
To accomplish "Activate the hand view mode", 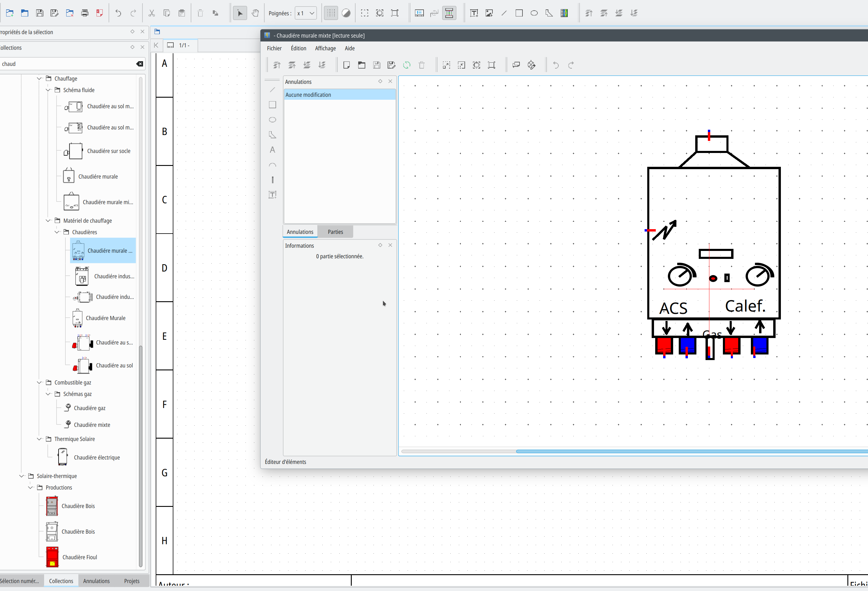I will tap(255, 13).
